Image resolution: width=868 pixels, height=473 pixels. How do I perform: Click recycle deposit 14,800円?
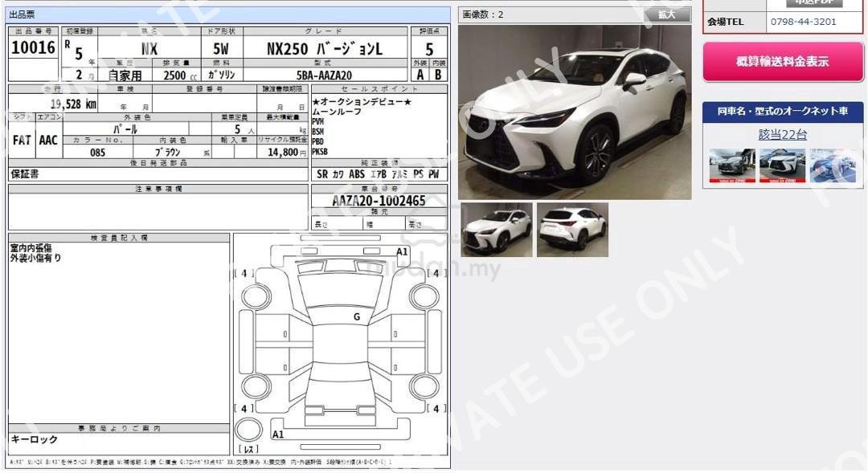(287, 152)
